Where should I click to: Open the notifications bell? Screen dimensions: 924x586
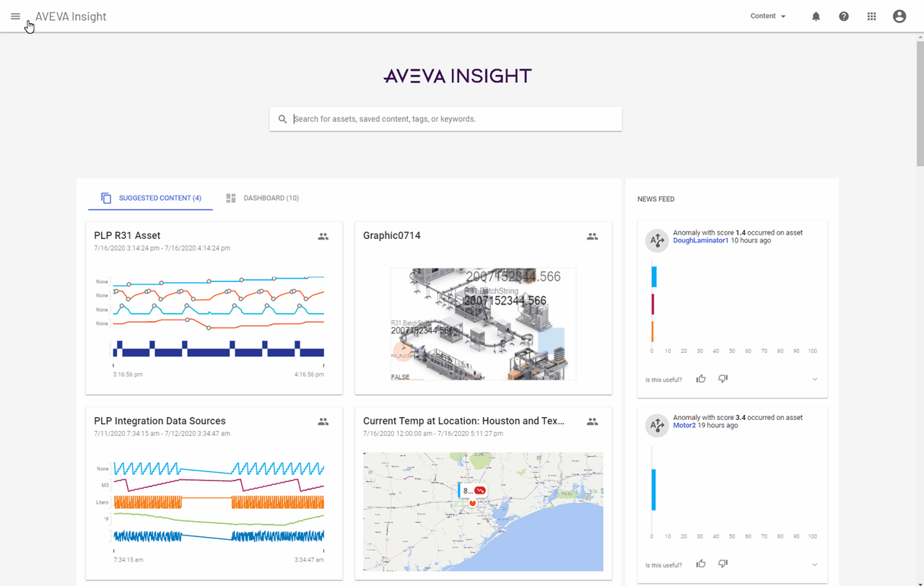(816, 16)
